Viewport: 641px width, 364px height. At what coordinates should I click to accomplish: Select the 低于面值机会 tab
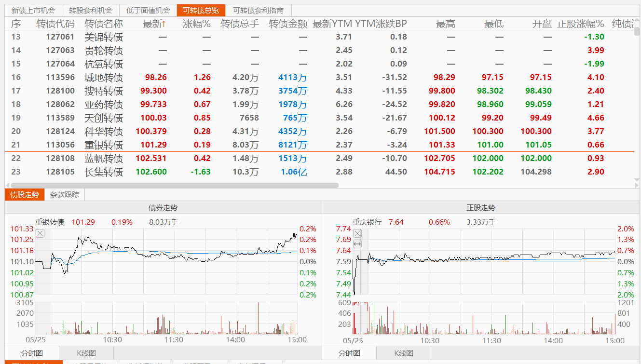148,10
